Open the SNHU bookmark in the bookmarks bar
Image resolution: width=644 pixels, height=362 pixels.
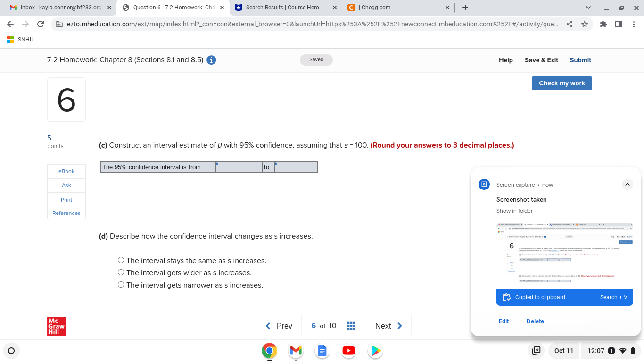click(20, 39)
